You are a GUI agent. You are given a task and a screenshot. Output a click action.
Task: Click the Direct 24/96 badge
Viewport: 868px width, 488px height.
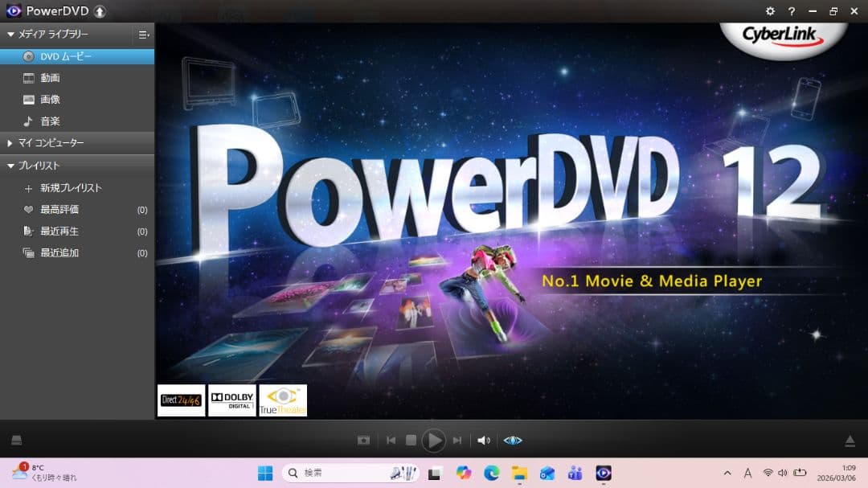(x=181, y=400)
